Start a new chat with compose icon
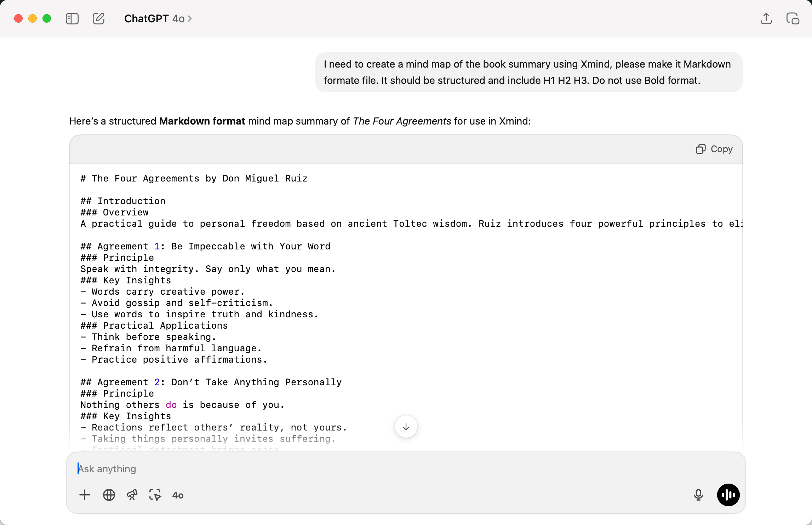Image resolution: width=812 pixels, height=525 pixels. (x=98, y=18)
